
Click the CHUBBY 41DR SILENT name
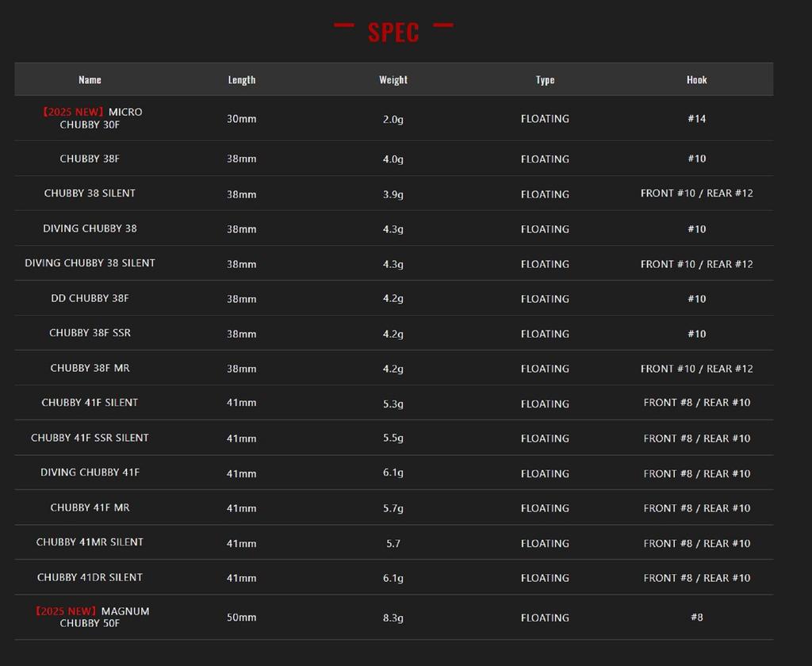click(x=90, y=577)
